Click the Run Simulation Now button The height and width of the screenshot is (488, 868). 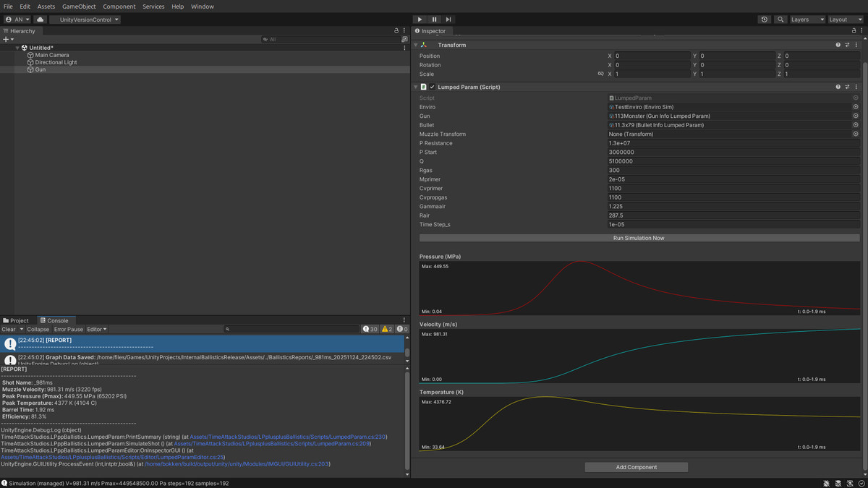click(x=639, y=238)
